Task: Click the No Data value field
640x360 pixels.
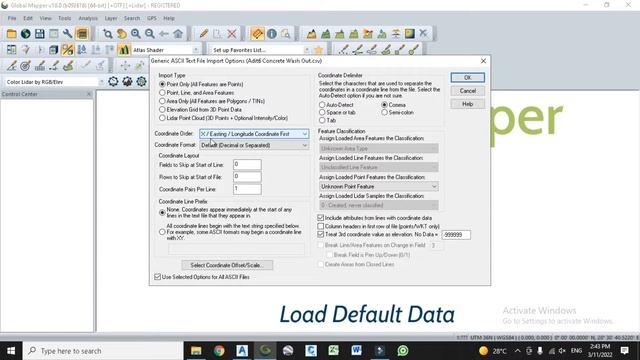Action: tap(456, 235)
